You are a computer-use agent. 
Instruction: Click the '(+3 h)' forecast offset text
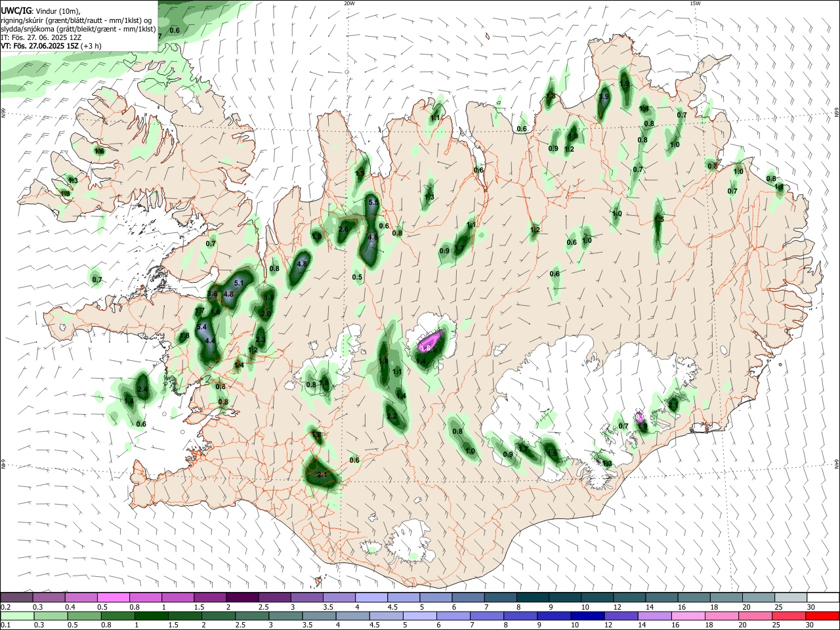coord(91,46)
